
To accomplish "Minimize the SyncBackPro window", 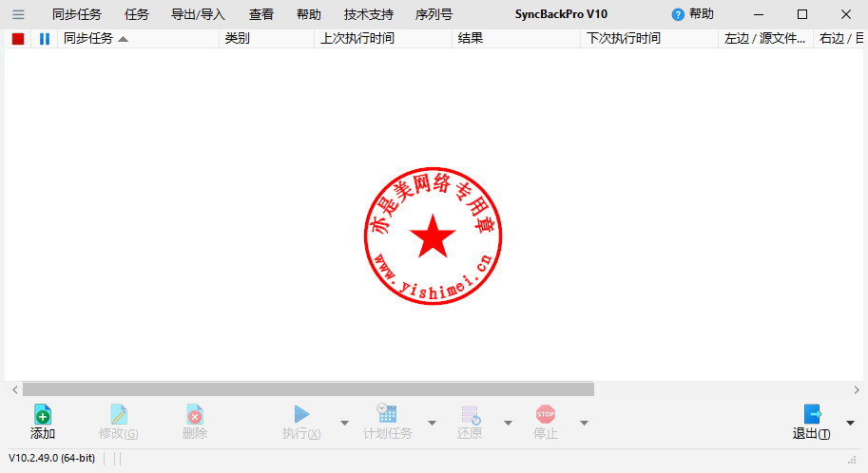I will (759, 15).
